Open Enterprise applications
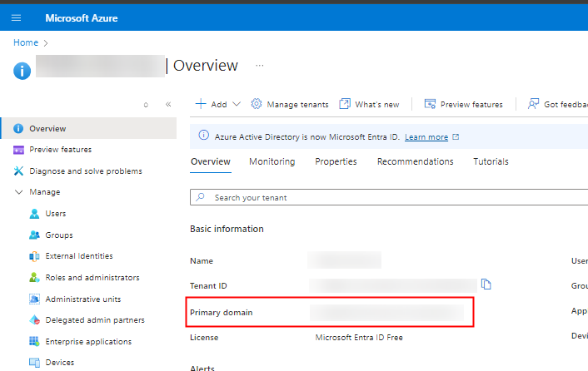Image resolution: width=588 pixels, height=371 pixels. tap(88, 342)
